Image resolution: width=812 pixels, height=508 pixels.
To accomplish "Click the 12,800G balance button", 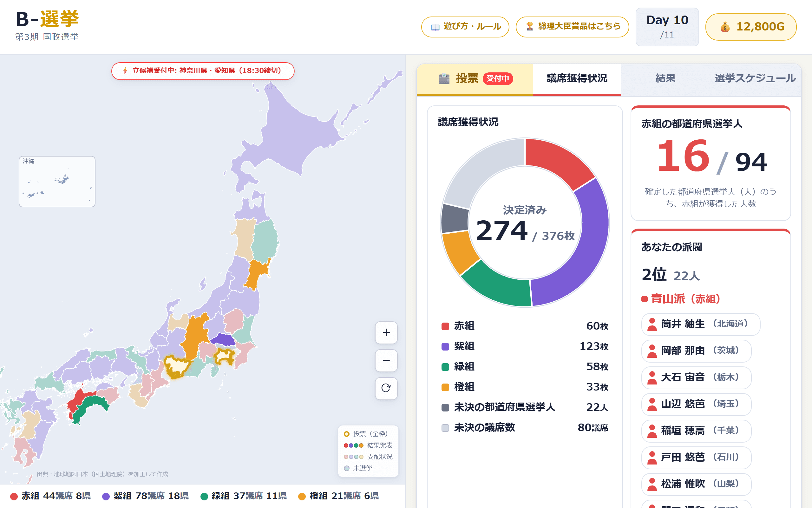I will [x=751, y=27].
